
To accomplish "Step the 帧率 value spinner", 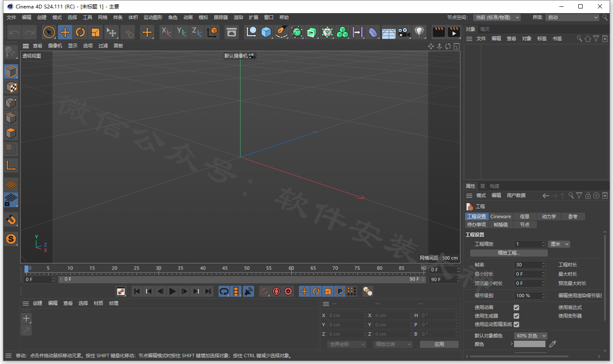I will pyautogui.click(x=543, y=265).
